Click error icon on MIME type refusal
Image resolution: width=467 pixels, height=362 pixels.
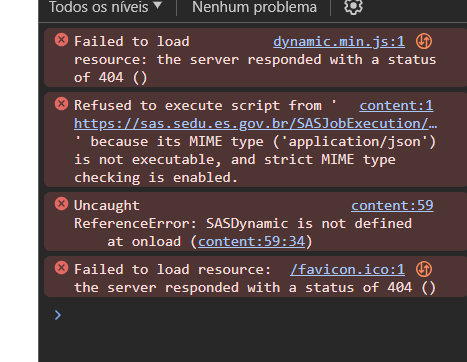coord(61,104)
